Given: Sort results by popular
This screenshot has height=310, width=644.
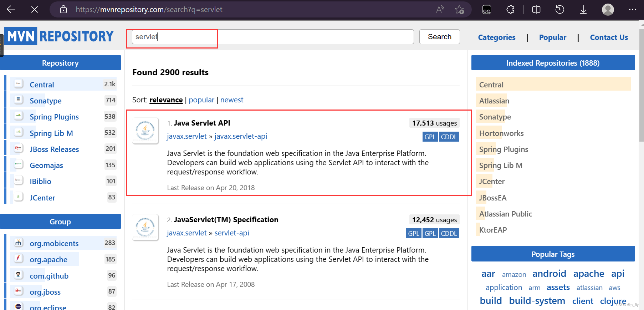Looking at the screenshot, I should click(x=201, y=100).
